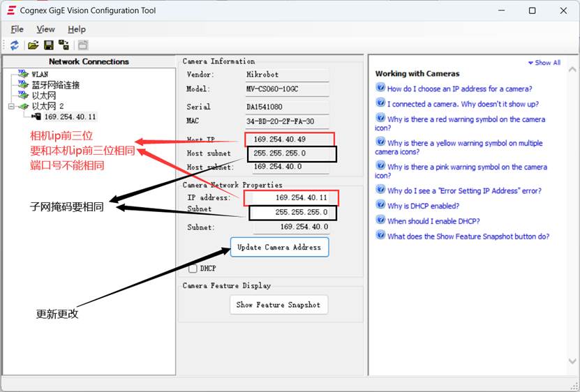Click help icon beside 'Why is DHCP enabled?'

tap(380, 204)
